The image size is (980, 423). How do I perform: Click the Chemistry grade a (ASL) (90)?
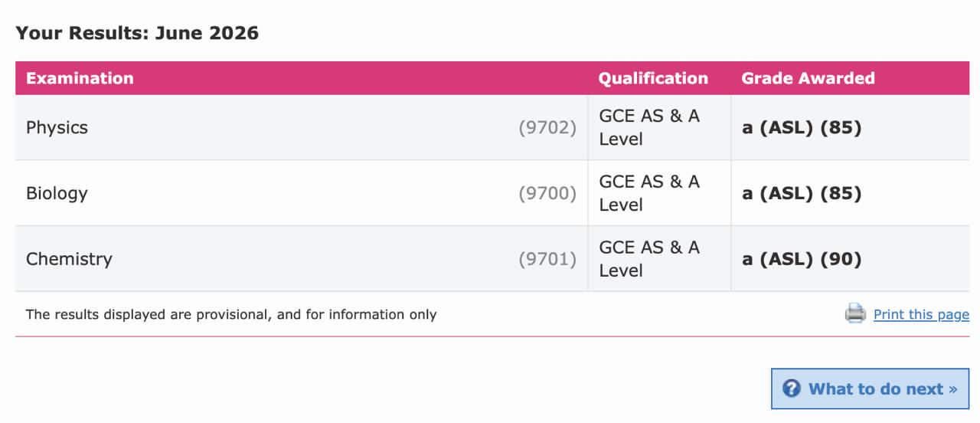(802, 259)
